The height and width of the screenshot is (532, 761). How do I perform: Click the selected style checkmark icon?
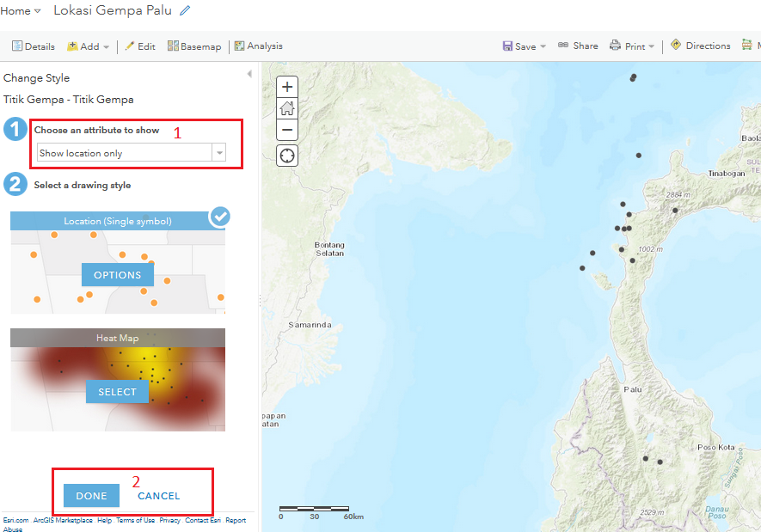pyautogui.click(x=220, y=217)
